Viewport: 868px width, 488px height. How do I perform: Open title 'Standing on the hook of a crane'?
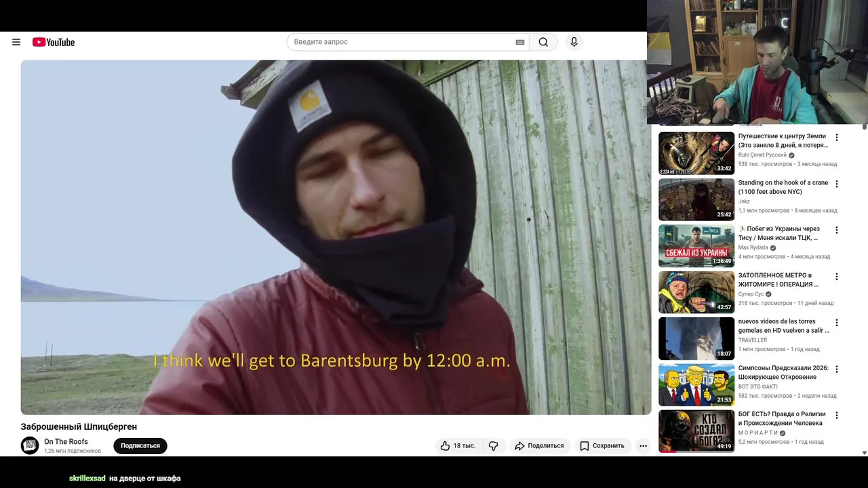pos(783,187)
